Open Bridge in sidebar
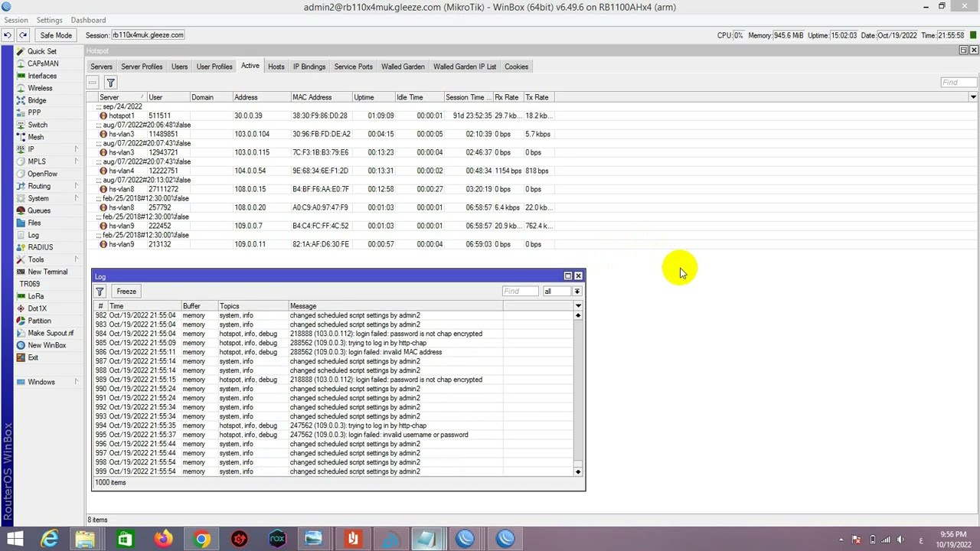980x551 pixels. (x=37, y=100)
